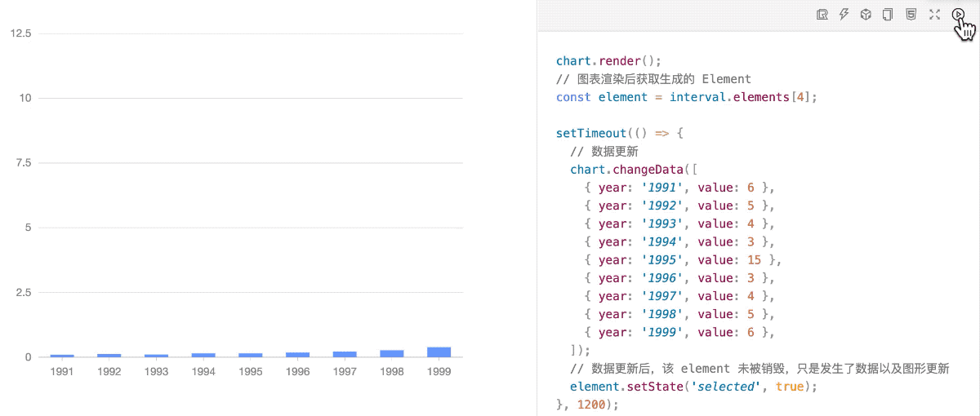This screenshot has height=416, width=980.
Task: Select the 1995 bar in the chart
Action: pos(251,355)
